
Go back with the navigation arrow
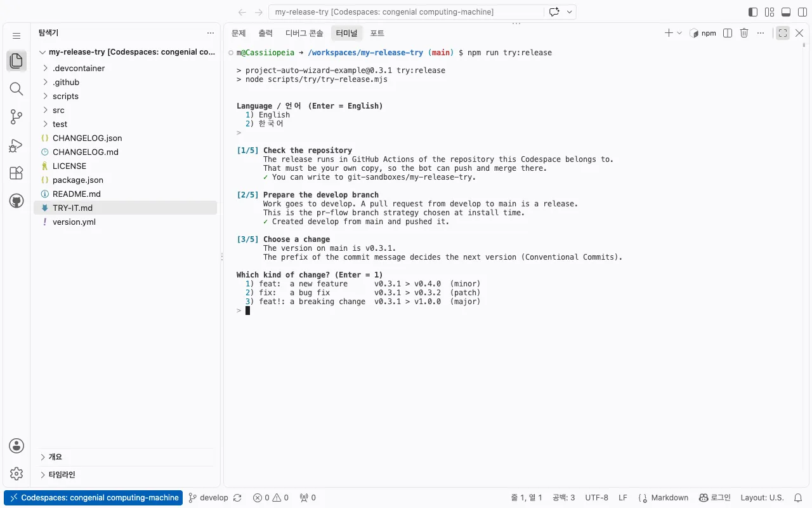click(x=242, y=12)
